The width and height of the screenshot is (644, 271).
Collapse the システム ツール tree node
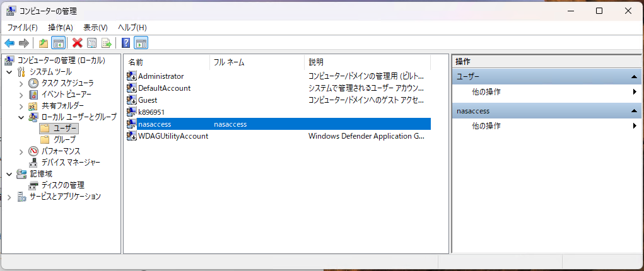click(9, 72)
